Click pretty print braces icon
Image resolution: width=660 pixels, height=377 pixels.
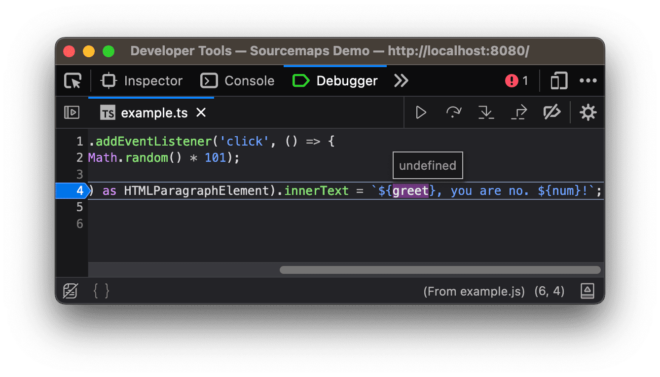tap(101, 291)
